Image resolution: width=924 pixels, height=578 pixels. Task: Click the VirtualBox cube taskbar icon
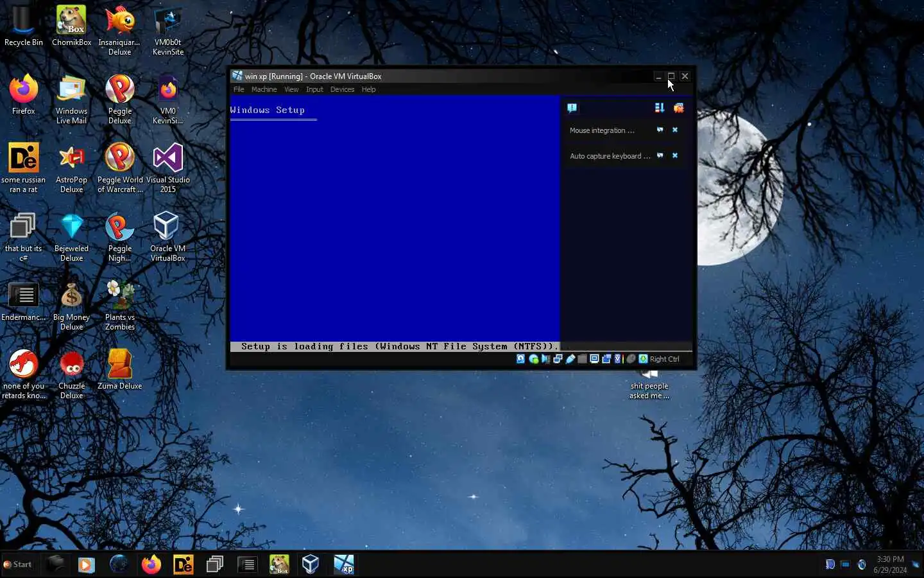coord(311,565)
